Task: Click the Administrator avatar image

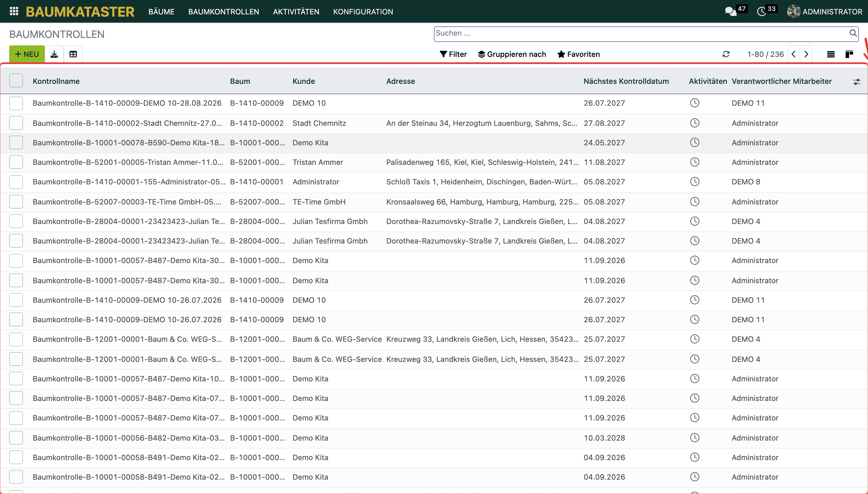Action: point(793,11)
